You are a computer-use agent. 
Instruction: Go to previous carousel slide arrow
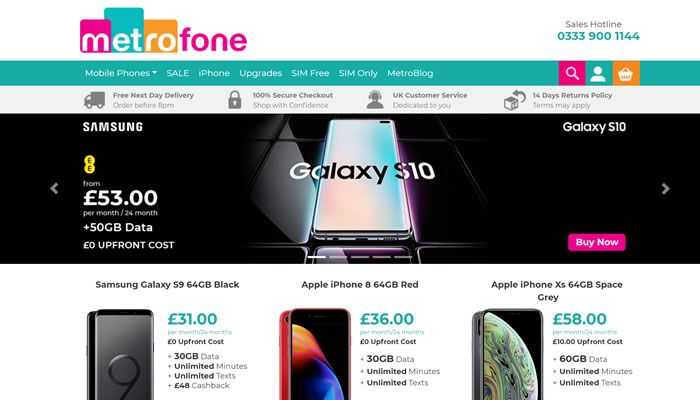coord(54,188)
